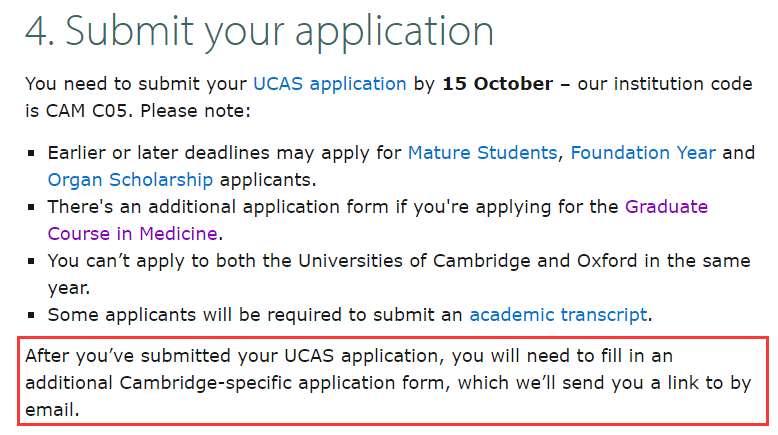
Task: Go to the academic transcript link
Action: (557, 314)
